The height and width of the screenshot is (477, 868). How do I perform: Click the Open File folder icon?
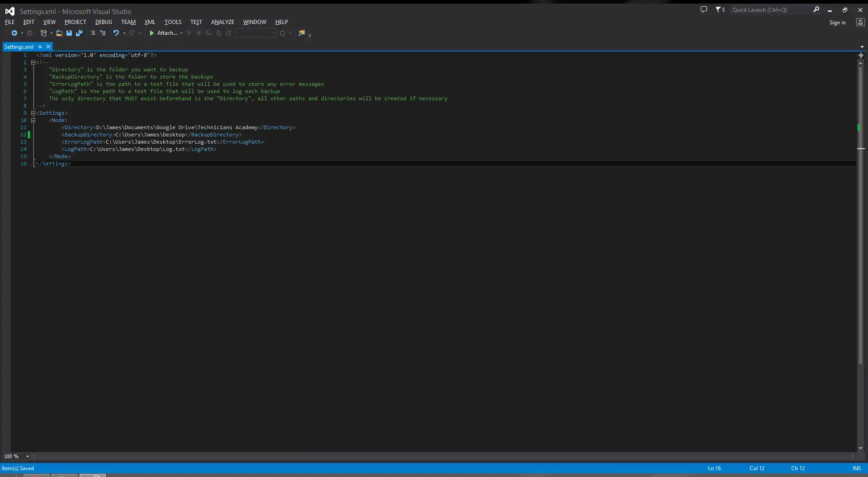pyautogui.click(x=59, y=33)
